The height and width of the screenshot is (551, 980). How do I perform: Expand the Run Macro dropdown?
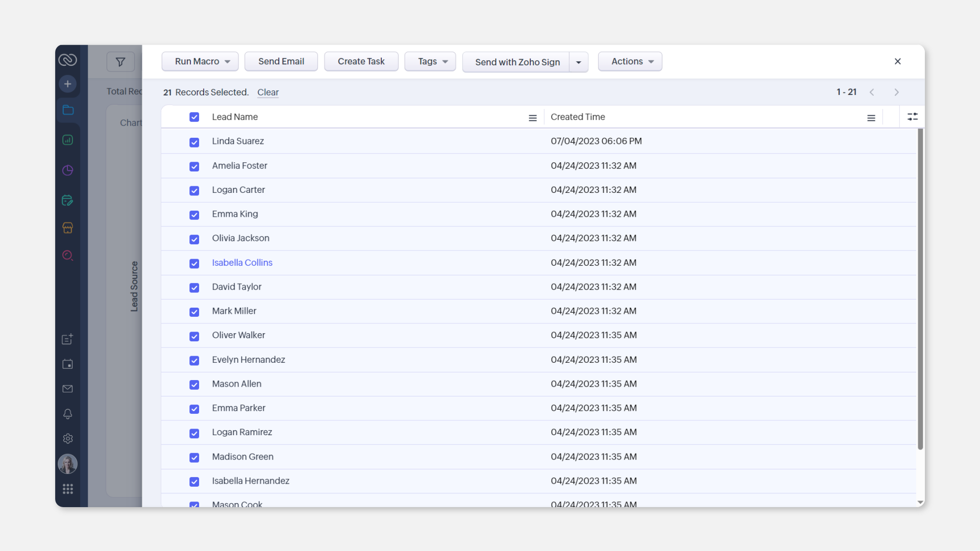click(x=200, y=61)
